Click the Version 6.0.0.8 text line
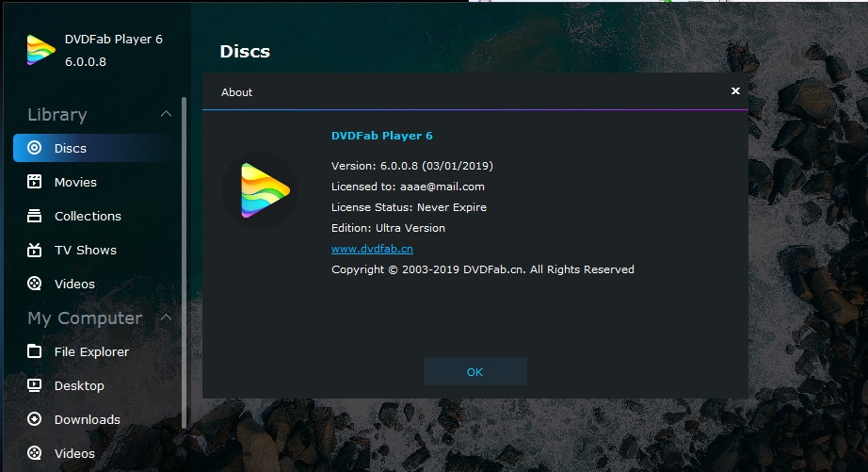Viewport: 868px width, 472px height. 411,166
